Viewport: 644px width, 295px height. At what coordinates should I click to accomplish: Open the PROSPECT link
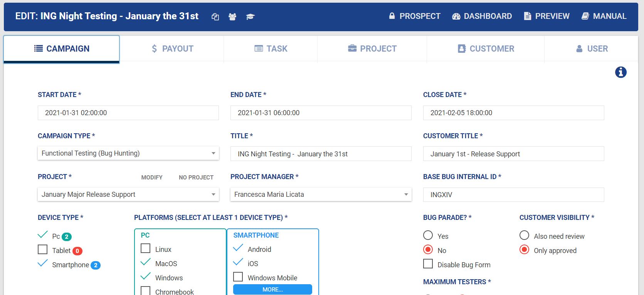415,16
